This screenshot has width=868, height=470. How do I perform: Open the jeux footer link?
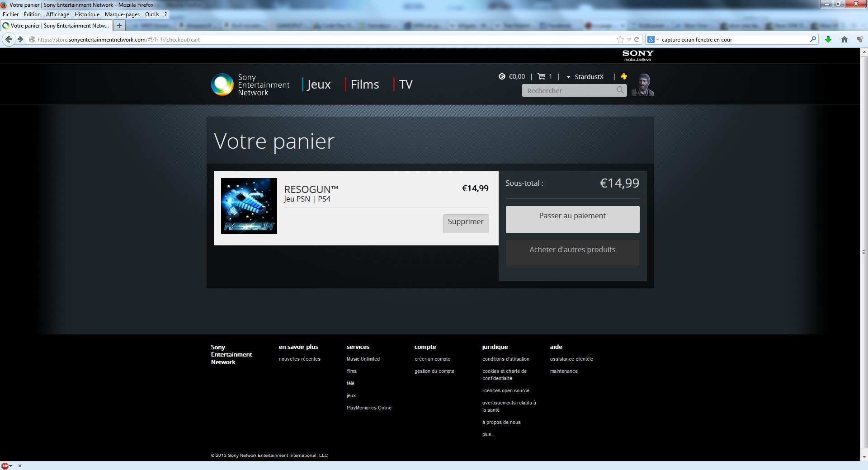point(351,395)
